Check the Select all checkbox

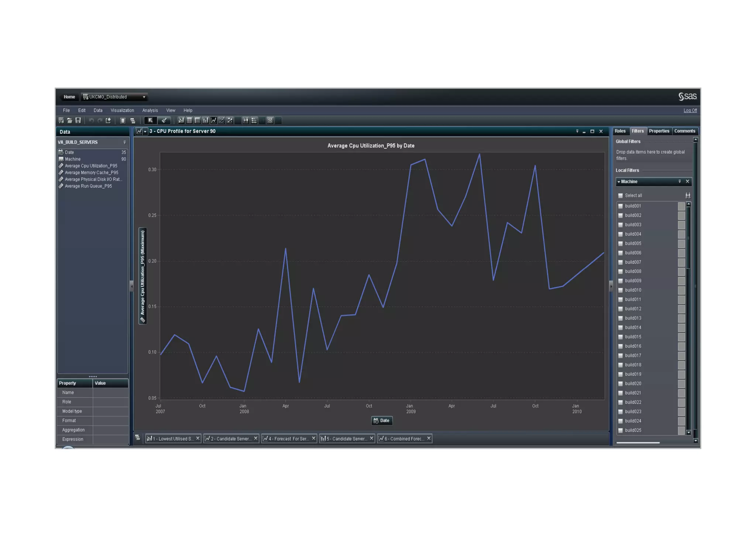pos(621,196)
